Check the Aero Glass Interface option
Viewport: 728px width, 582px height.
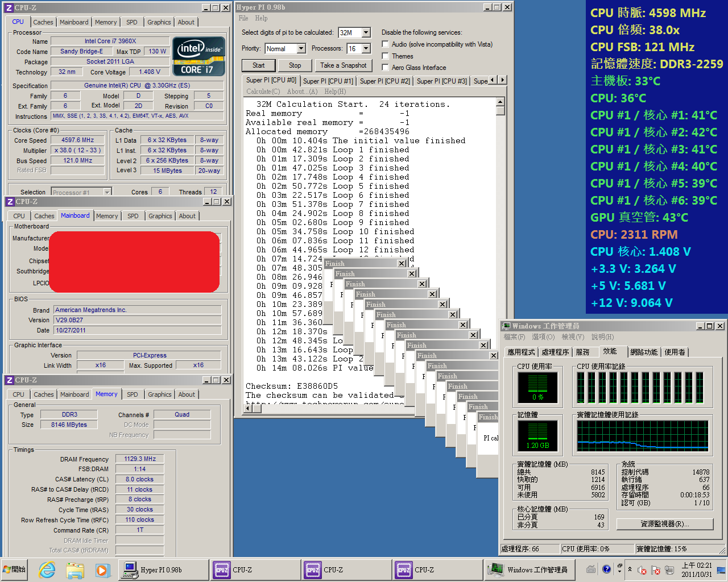click(386, 68)
